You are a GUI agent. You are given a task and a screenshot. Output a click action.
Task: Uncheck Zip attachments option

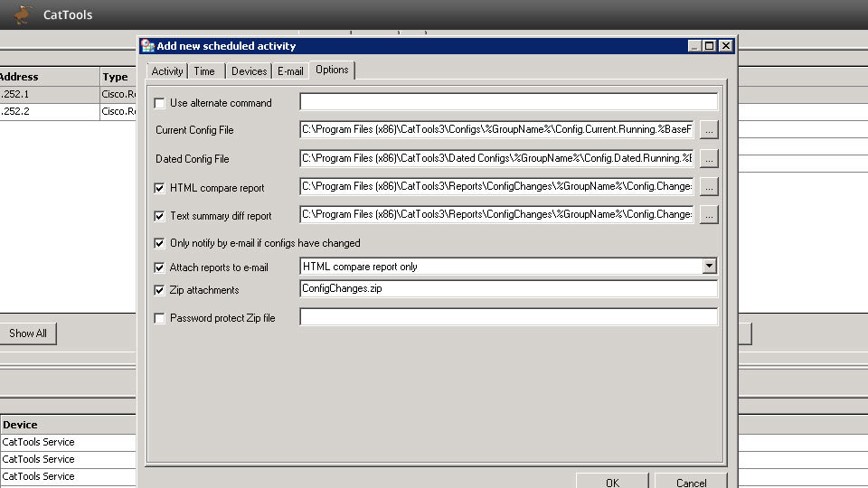click(160, 290)
